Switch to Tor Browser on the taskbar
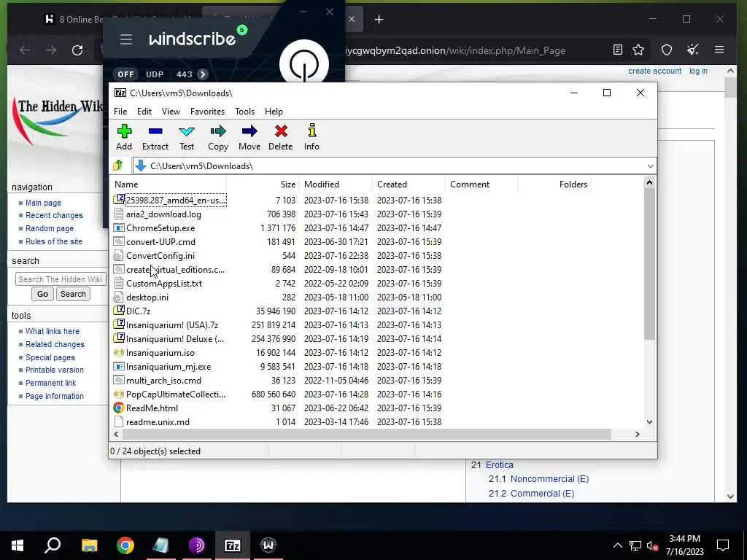This screenshot has width=747, height=560. [x=197, y=545]
